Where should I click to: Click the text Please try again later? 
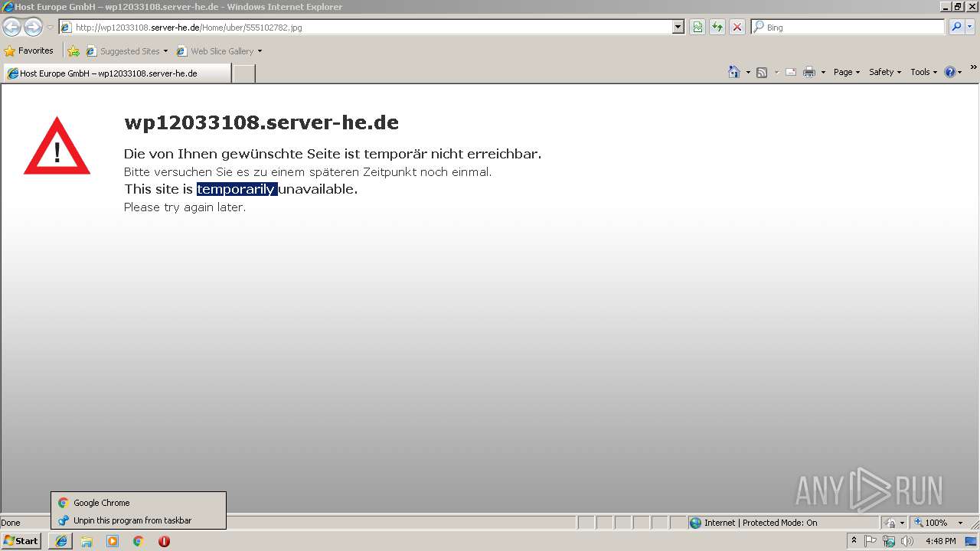[185, 207]
